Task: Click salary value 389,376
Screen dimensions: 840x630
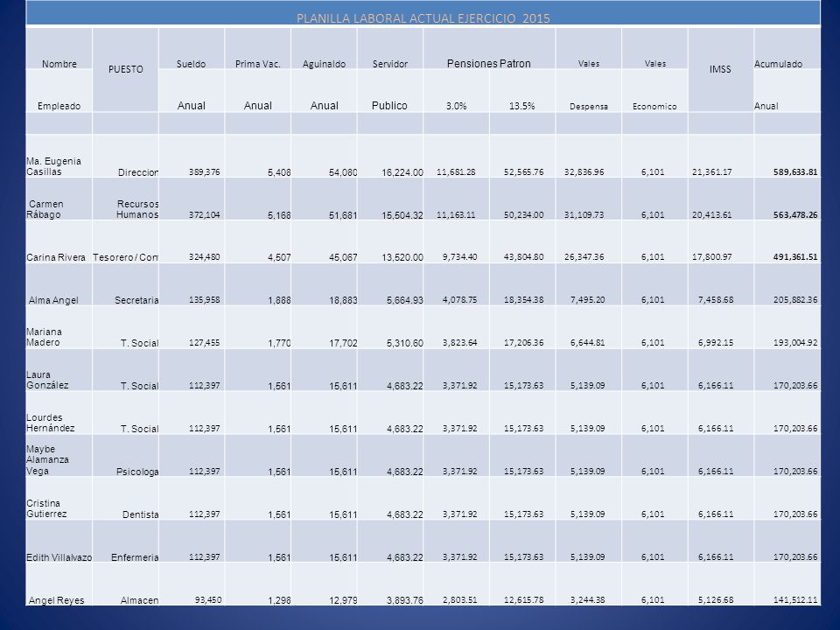Action: [x=204, y=172]
